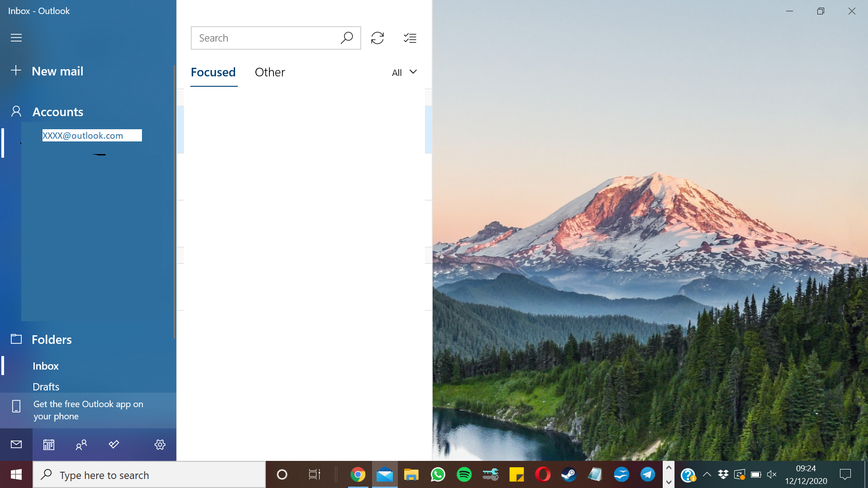Click the search magnifier icon

pyautogui.click(x=346, y=38)
